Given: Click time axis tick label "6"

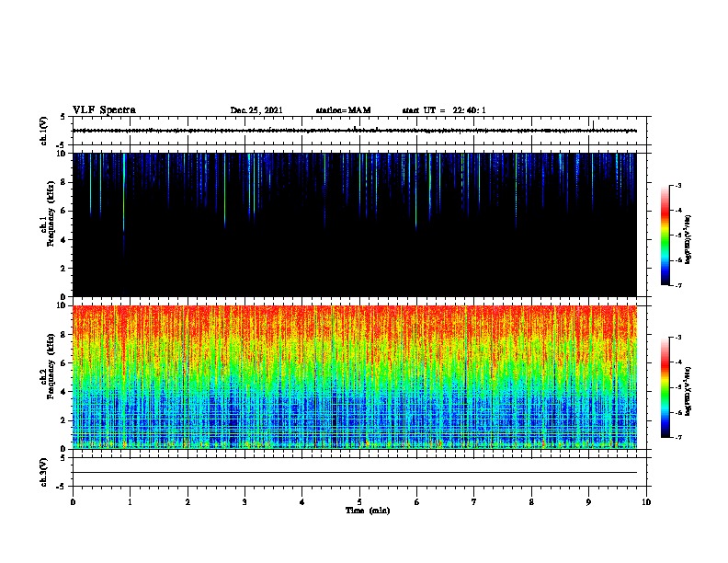Looking at the screenshot, I should (x=417, y=502).
